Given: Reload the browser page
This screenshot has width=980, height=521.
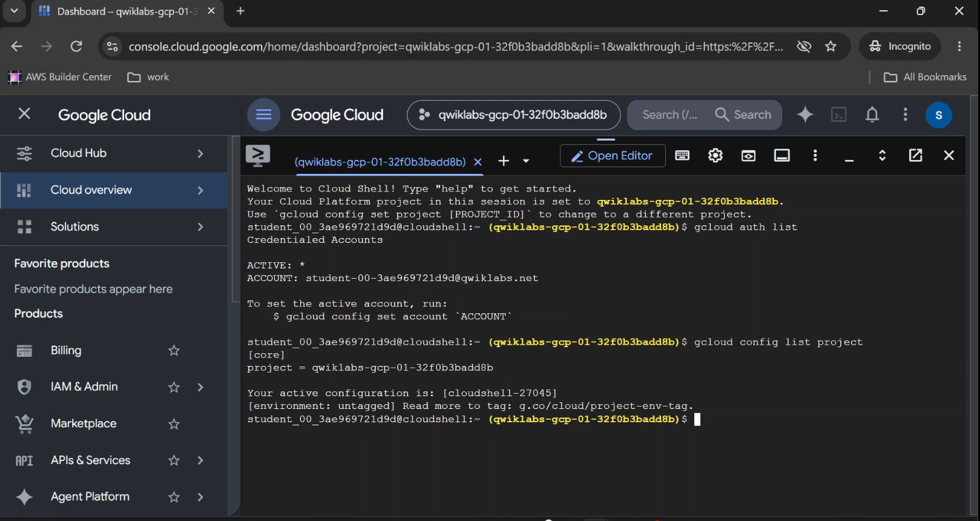Looking at the screenshot, I should pos(76,46).
